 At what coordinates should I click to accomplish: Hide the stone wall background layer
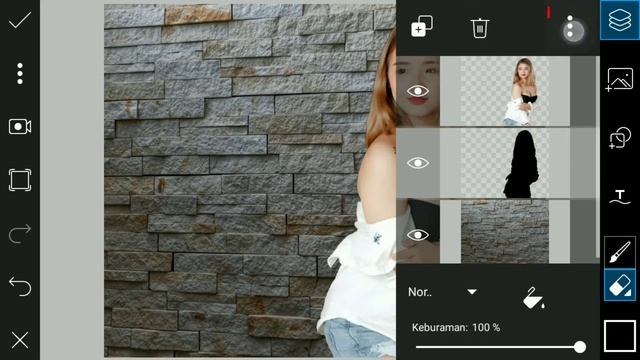click(418, 235)
